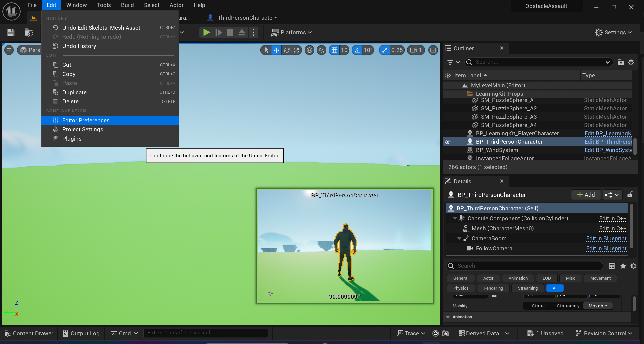Screen dimensions: 644x344
Task: Open Outliner filter options dropdown
Action: (x=453, y=62)
